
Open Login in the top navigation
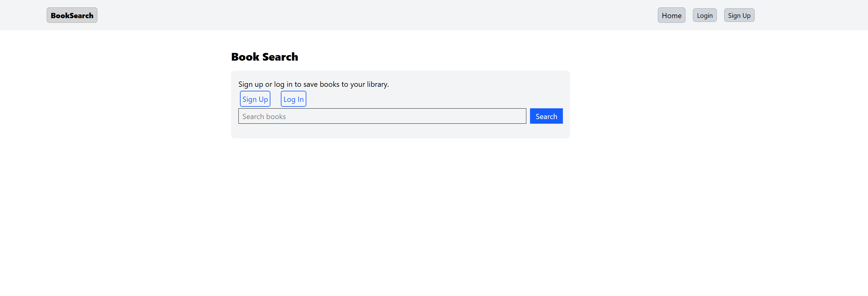(x=705, y=15)
